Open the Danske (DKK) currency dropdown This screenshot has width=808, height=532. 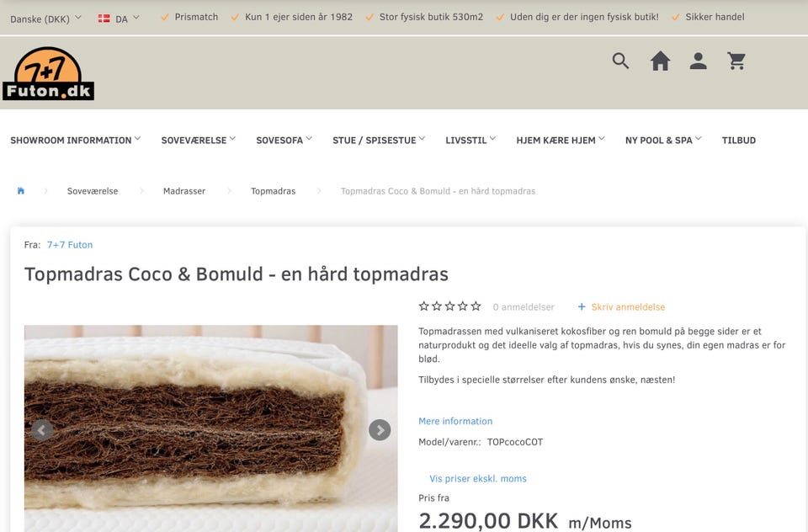[45, 19]
